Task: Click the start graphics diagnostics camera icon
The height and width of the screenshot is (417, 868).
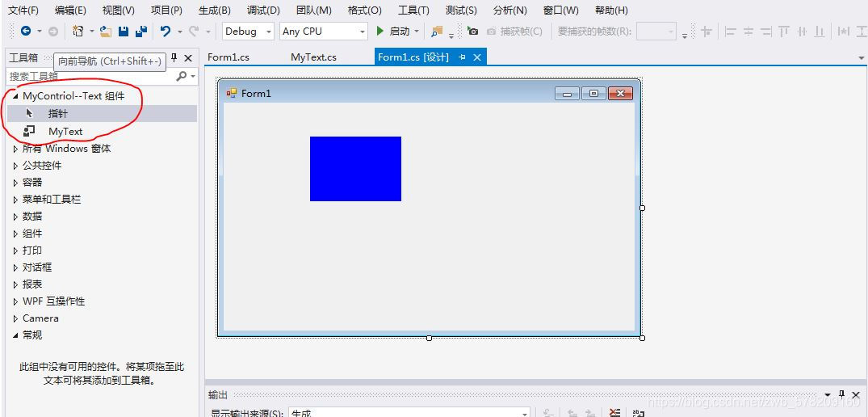Action: point(472,32)
